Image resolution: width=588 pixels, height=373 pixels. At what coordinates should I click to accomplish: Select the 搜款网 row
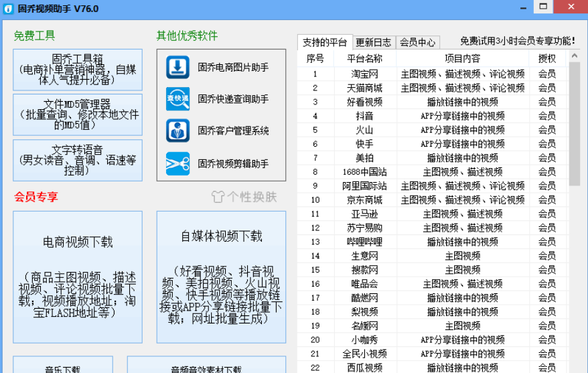click(x=433, y=270)
